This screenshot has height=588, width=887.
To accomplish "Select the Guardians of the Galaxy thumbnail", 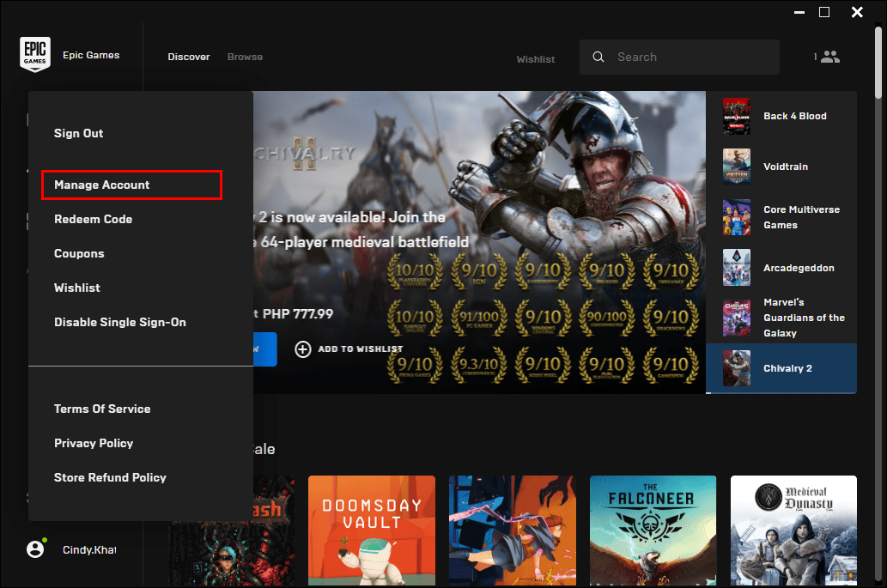I will click(737, 318).
